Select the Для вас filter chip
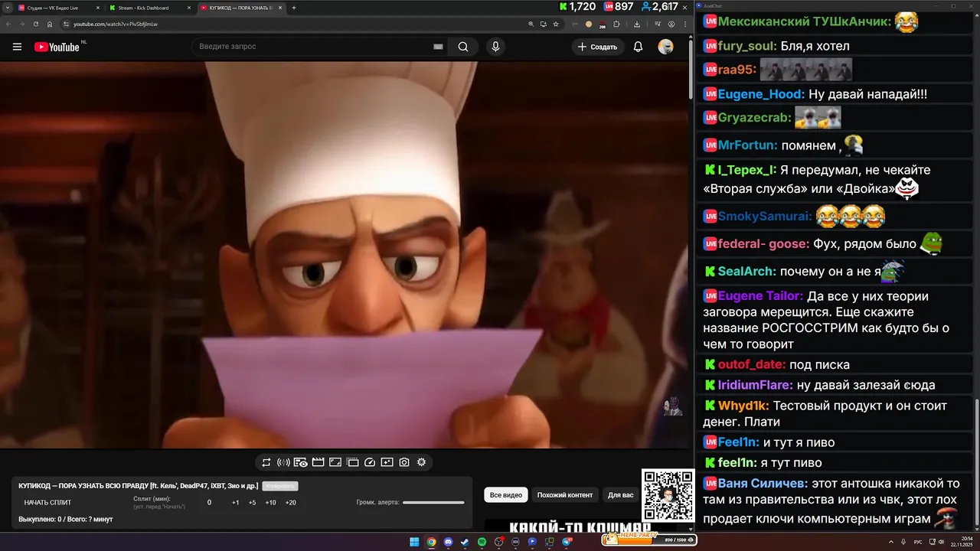Image resolution: width=980 pixels, height=551 pixels. tap(621, 495)
